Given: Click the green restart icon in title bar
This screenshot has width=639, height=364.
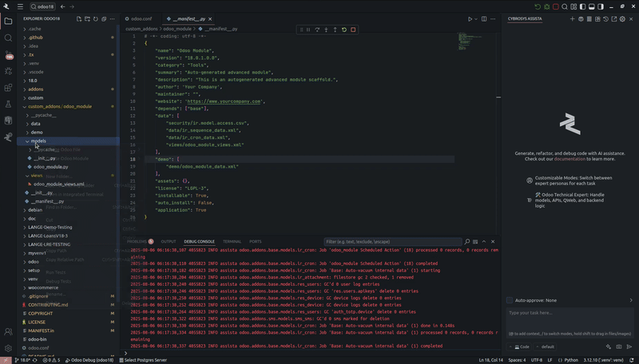Looking at the screenshot, I should pos(538,6).
